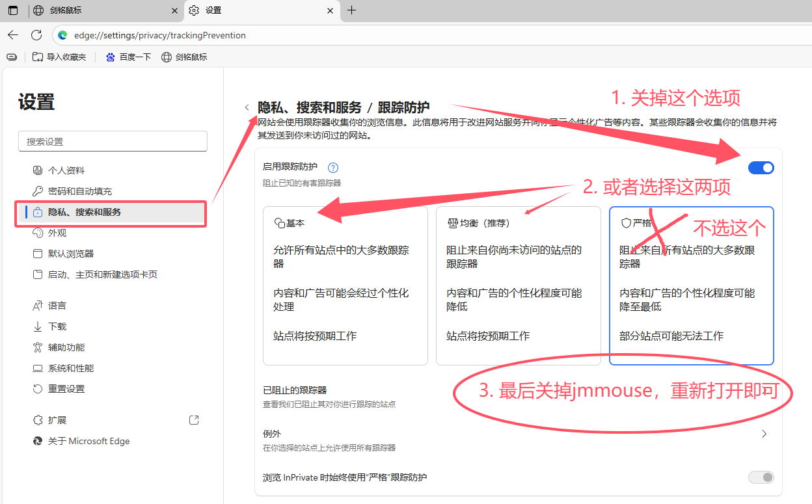Open the 导入收藏夹 bookmark folder
Screen dimensions: 812x504
tap(59, 57)
